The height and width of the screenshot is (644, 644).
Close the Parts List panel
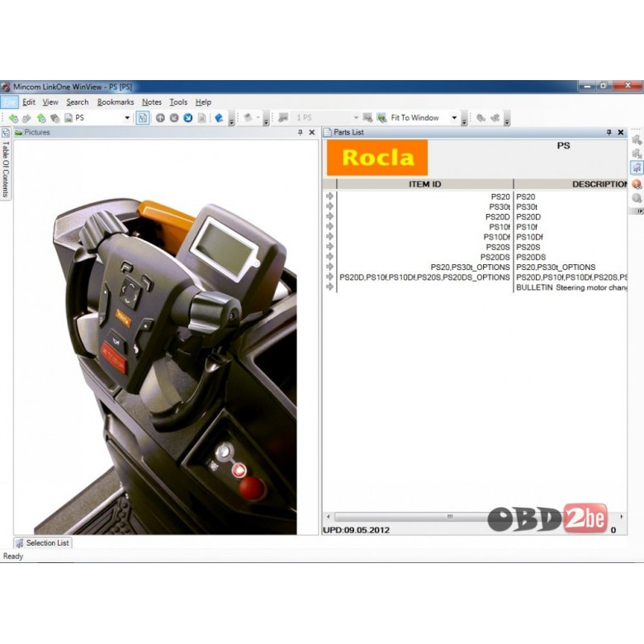621,132
